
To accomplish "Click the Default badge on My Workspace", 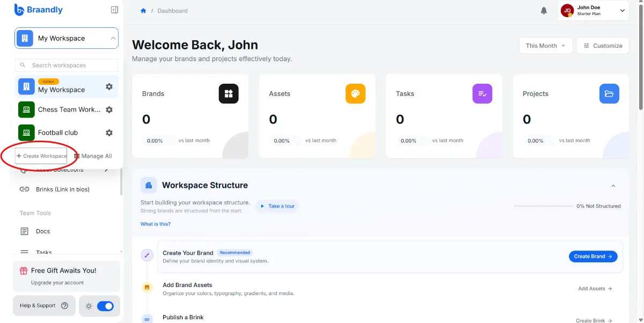I will tap(48, 82).
